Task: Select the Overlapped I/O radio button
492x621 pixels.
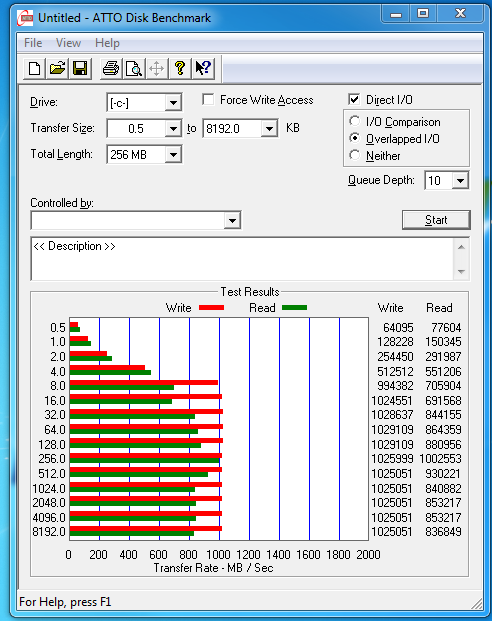Action: click(355, 138)
